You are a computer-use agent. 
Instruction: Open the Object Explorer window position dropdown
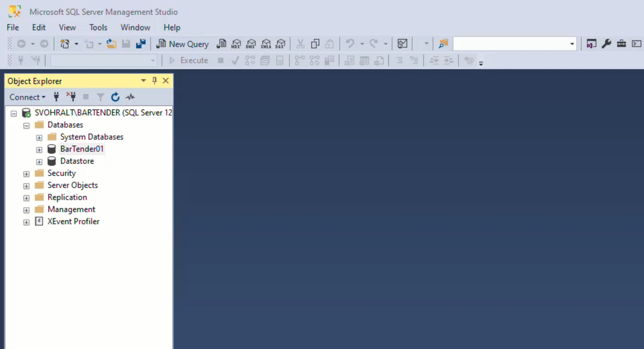tap(143, 81)
